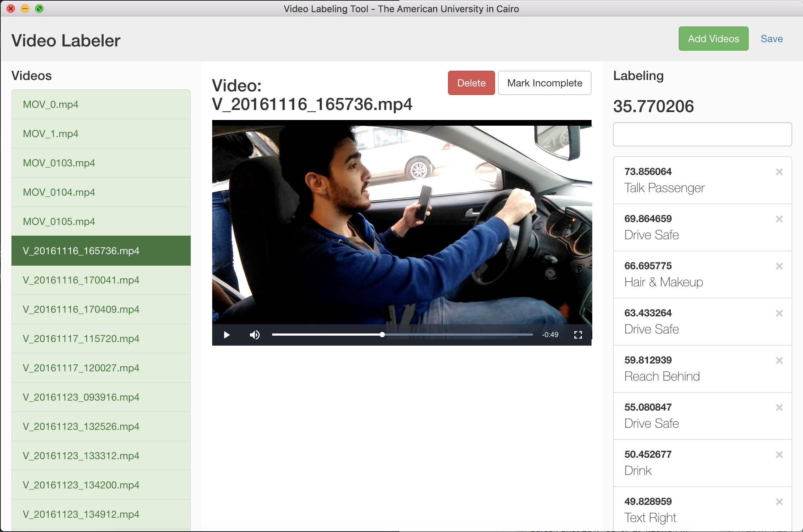Focus the label text input field
Viewport: 803px width, 532px height.
tap(702, 134)
